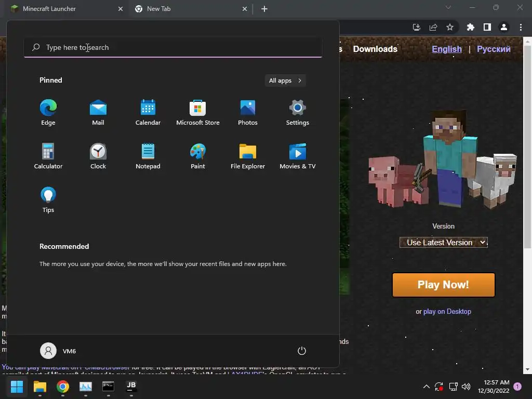Switch site language to English
This screenshot has height=399, width=532.
click(x=446, y=49)
